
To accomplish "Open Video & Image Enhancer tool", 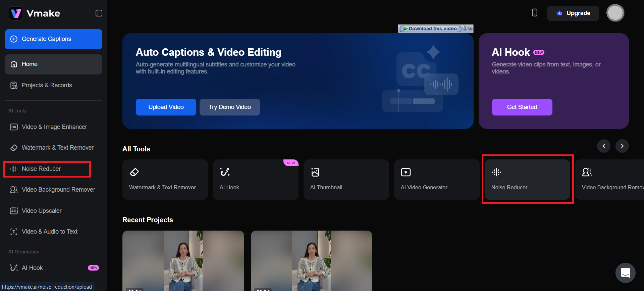I will (x=54, y=127).
